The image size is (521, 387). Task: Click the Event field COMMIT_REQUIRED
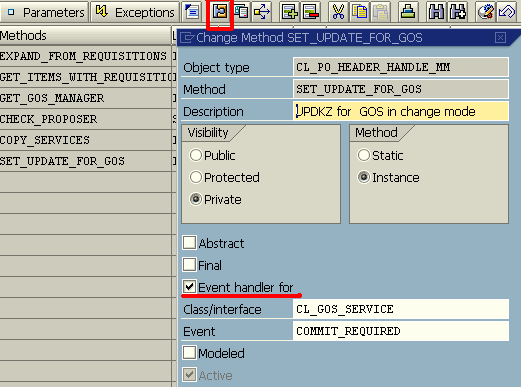[401, 331]
